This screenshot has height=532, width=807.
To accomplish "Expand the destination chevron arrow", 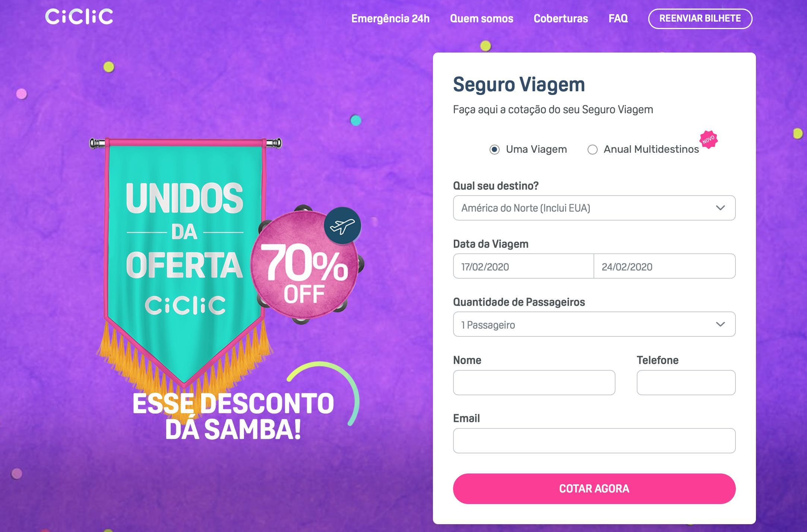I will tap(721, 208).
